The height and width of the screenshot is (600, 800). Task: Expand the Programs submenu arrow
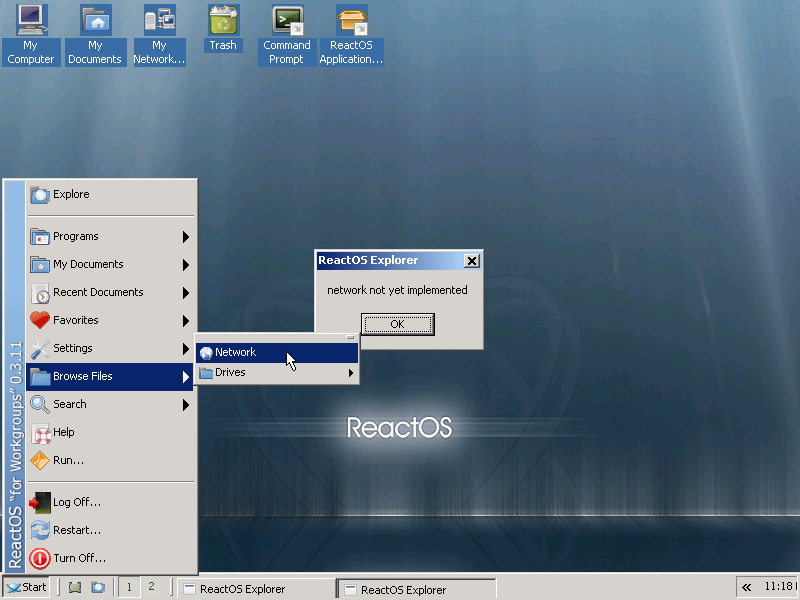point(186,237)
